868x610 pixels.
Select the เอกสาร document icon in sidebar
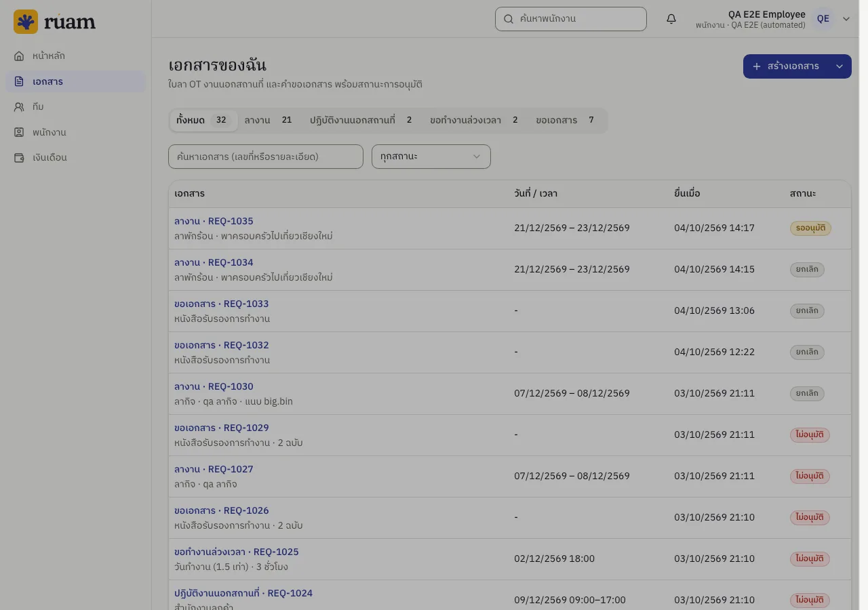click(19, 81)
